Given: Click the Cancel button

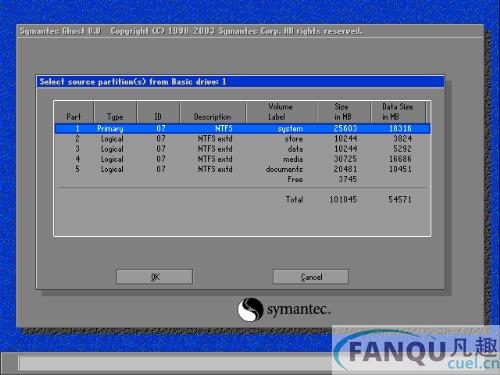Looking at the screenshot, I should click(311, 277).
